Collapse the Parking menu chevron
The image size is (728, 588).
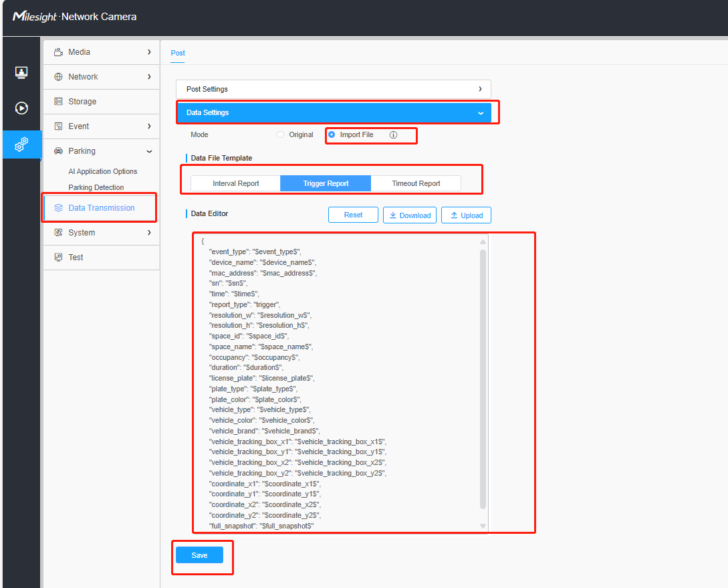tap(149, 151)
